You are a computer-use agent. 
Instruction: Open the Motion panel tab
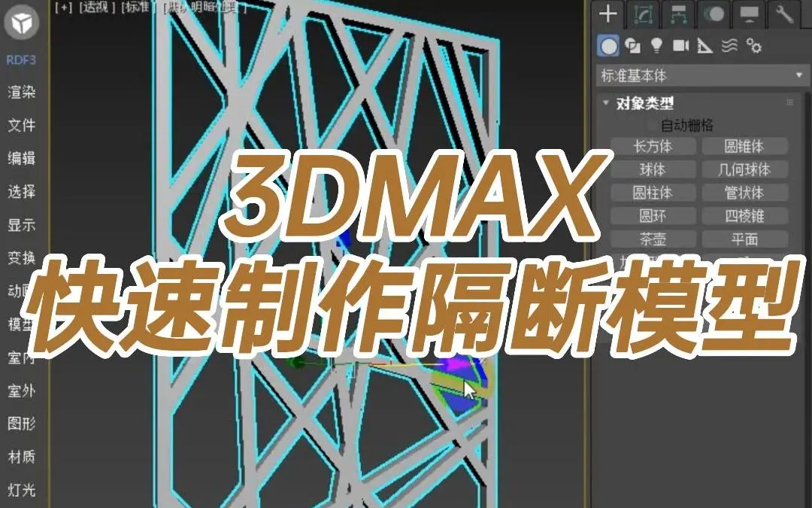pyautogui.click(x=714, y=14)
